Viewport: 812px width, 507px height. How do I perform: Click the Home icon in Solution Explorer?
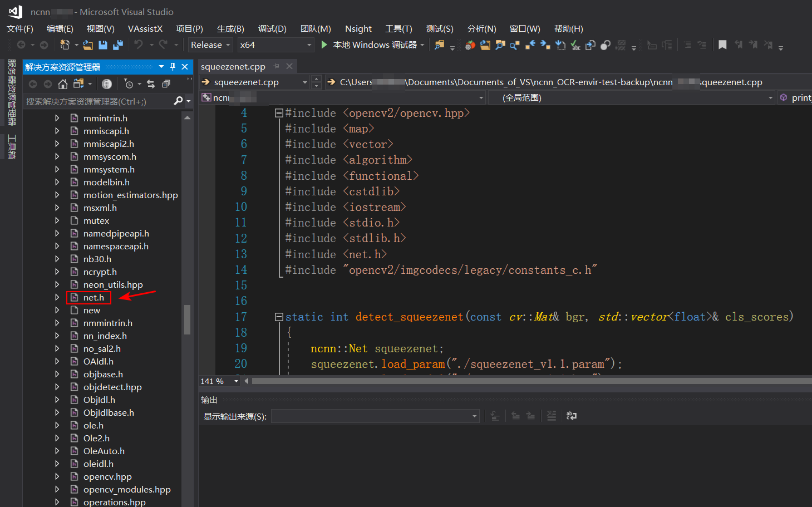tap(63, 84)
